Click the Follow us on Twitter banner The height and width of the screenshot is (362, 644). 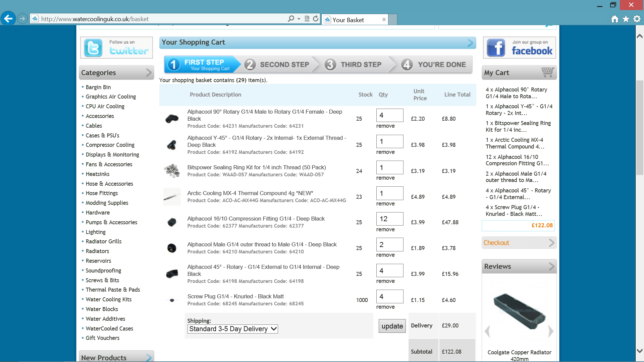pyautogui.click(x=116, y=47)
